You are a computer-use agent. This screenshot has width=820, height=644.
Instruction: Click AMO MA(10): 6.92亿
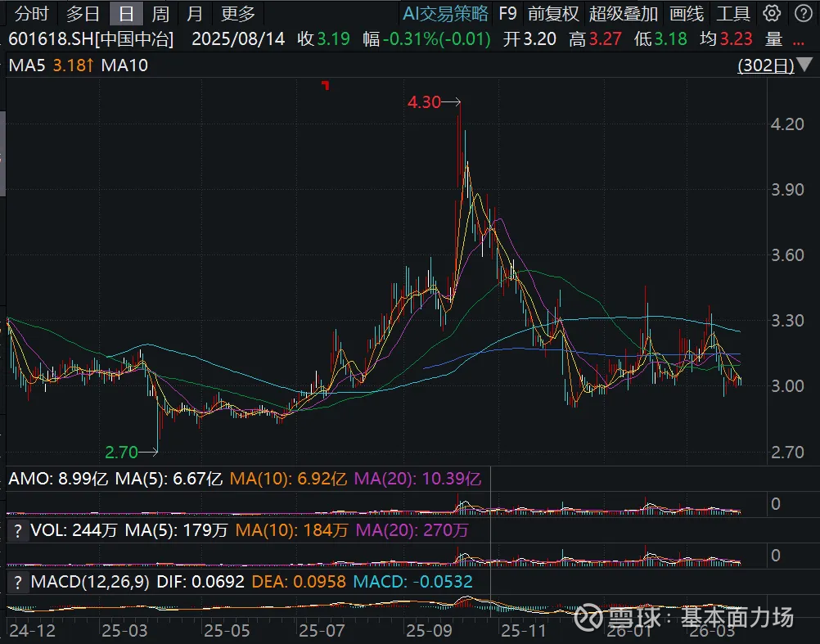click(x=288, y=479)
